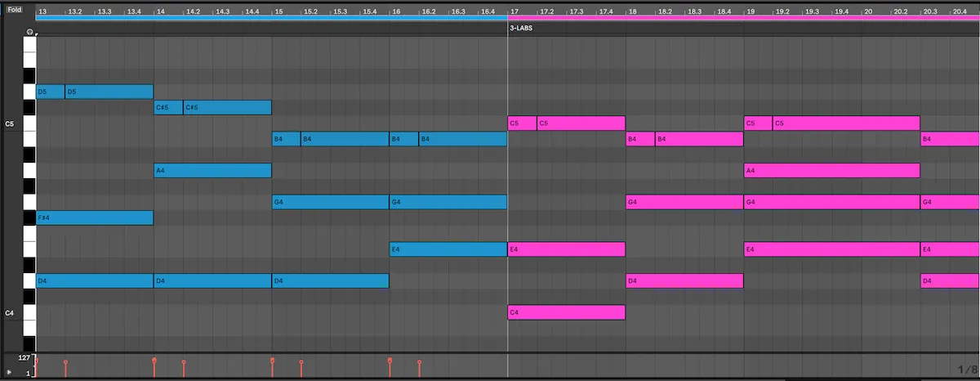Select the blue D4 note at bar 14
Screen dimensions: 980x381
pyautogui.click(x=213, y=280)
